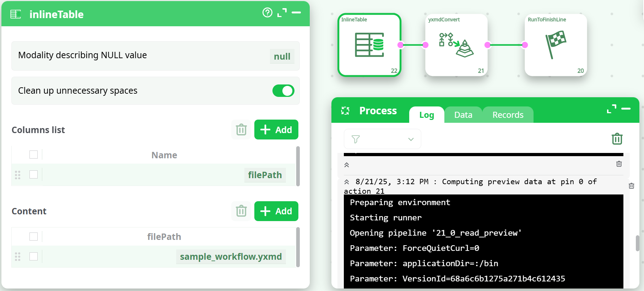Select the RunToFinishLine flag node
Screen dimensions: 644x291
pos(556,45)
